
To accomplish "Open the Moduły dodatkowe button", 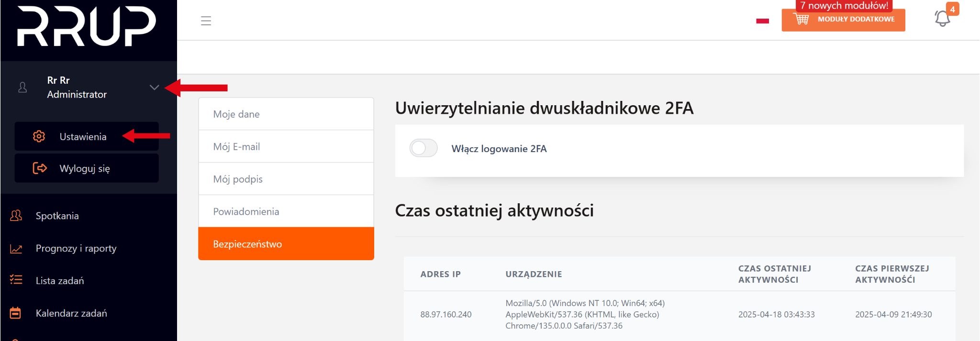I will click(843, 20).
